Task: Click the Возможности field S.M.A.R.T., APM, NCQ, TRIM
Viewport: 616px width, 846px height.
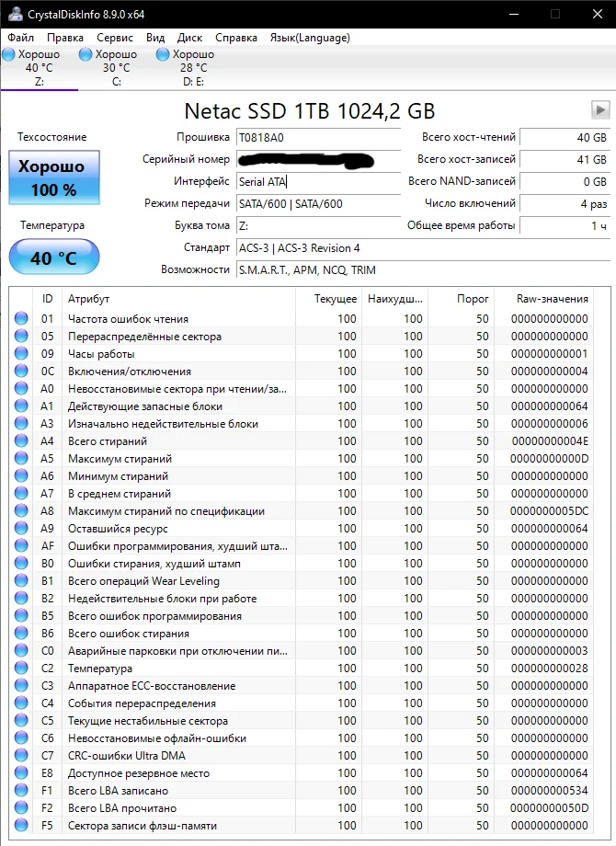Action: click(424, 270)
